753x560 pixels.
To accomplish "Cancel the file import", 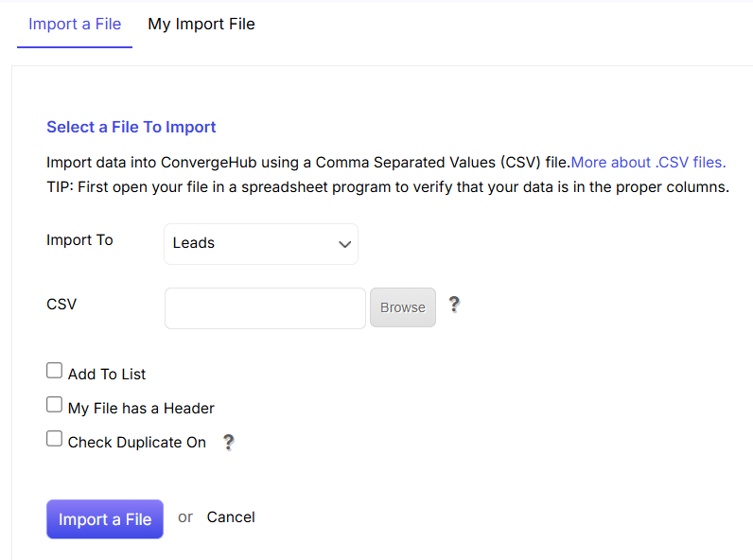I will (231, 517).
